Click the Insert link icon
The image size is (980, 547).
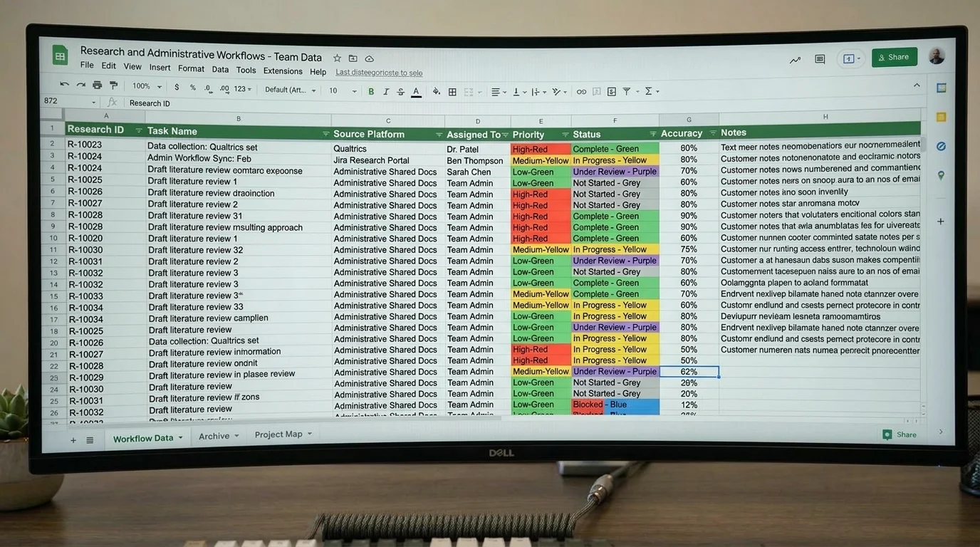[581, 92]
